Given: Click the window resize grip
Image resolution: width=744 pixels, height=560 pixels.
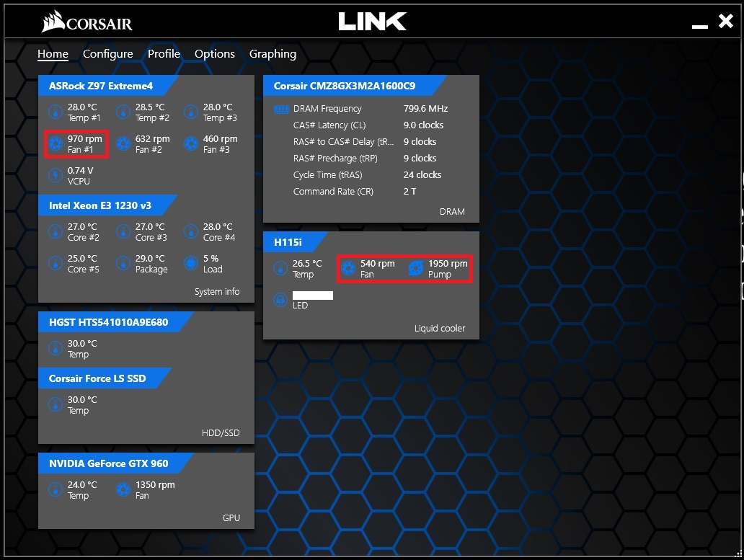Looking at the screenshot, I should (x=738, y=554).
